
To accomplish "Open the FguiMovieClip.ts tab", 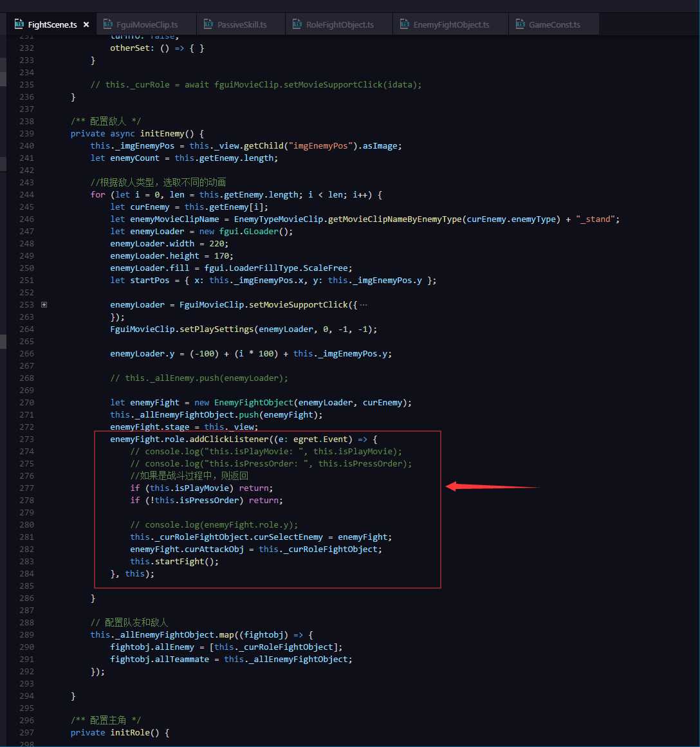I will tap(147, 24).
